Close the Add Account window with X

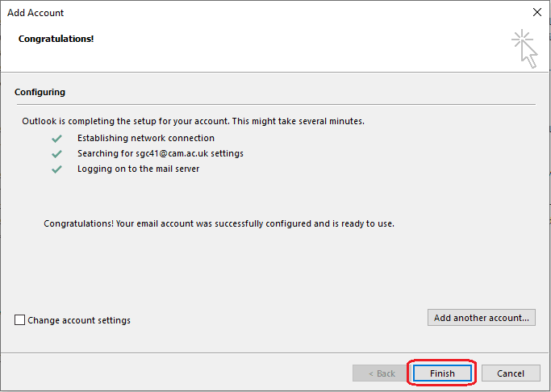(536, 13)
